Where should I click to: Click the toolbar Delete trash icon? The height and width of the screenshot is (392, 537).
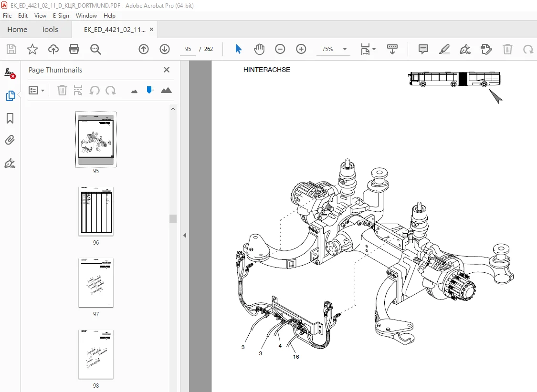507,49
